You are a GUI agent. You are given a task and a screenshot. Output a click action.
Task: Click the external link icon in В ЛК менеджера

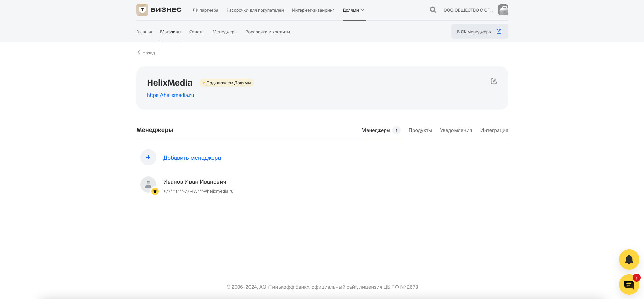coord(499,31)
